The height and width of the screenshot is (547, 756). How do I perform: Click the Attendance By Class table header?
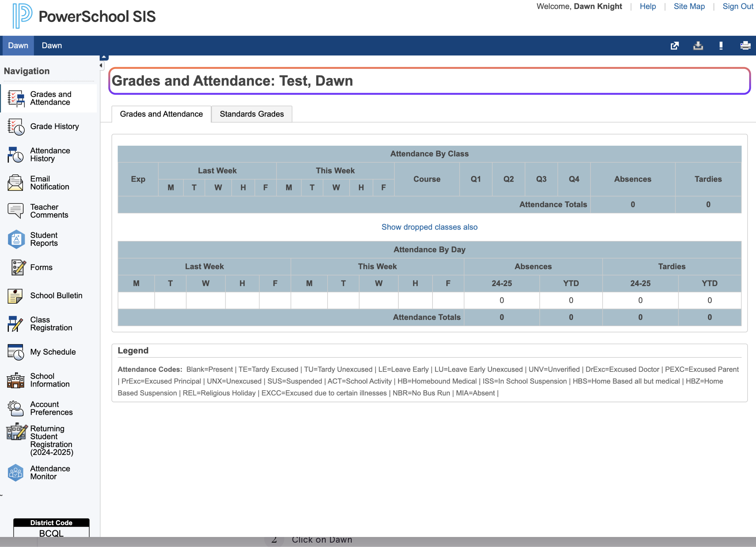coord(429,154)
